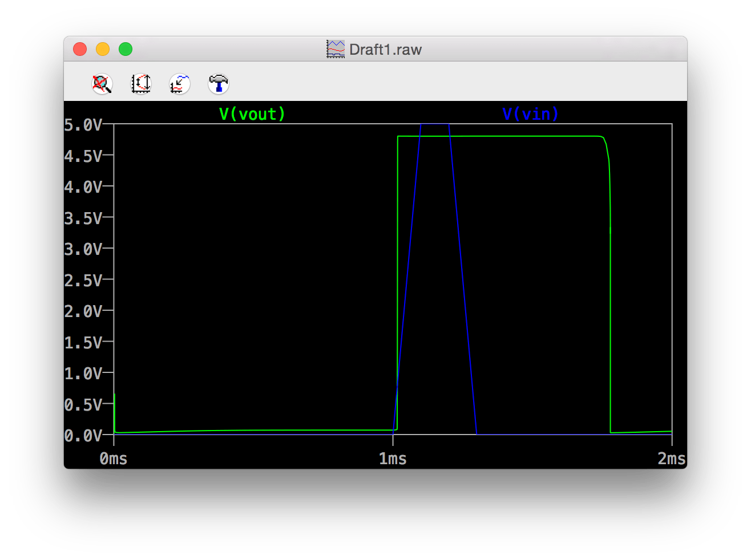Click the 2.0V vertical axis label
The height and width of the screenshot is (560, 751).
[x=83, y=311]
